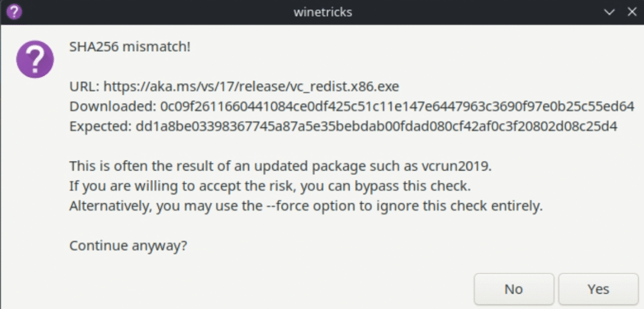Minimize the dialog with the title bar chevron

[x=609, y=13]
